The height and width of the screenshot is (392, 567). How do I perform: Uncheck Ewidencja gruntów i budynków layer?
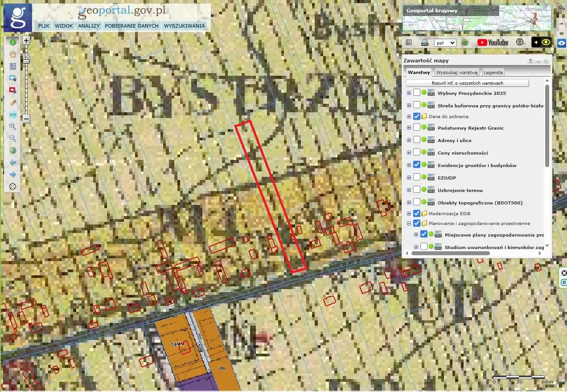(416, 165)
